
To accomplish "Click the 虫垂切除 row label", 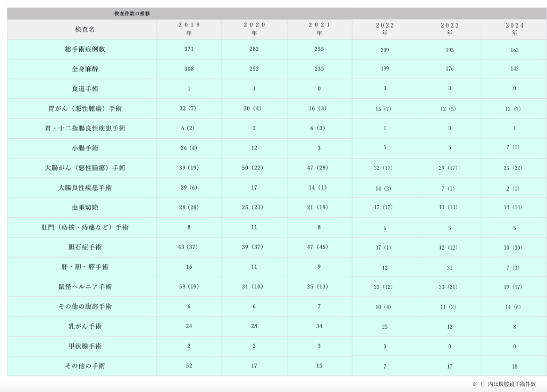I will pyautogui.click(x=85, y=208).
